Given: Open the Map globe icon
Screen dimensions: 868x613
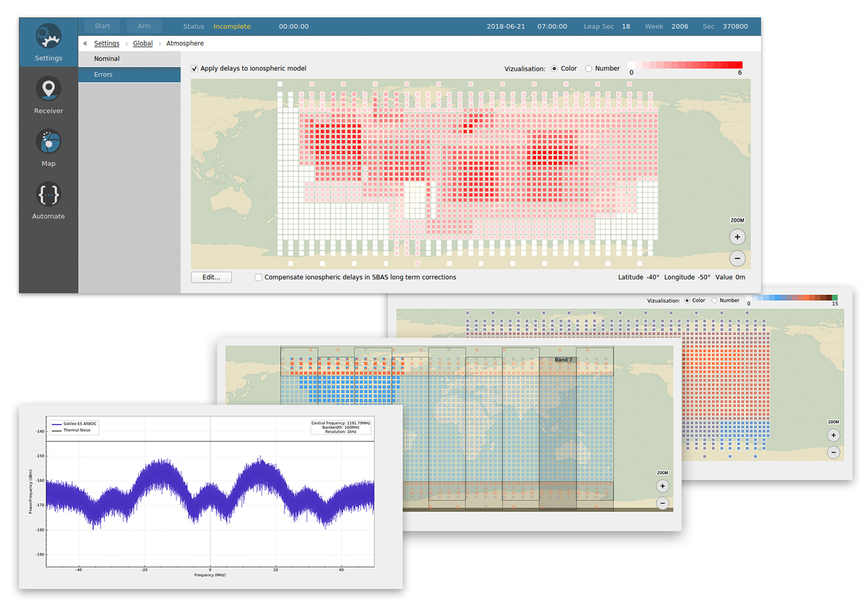Looking at the screenshot, I should (x=48, y=142).
